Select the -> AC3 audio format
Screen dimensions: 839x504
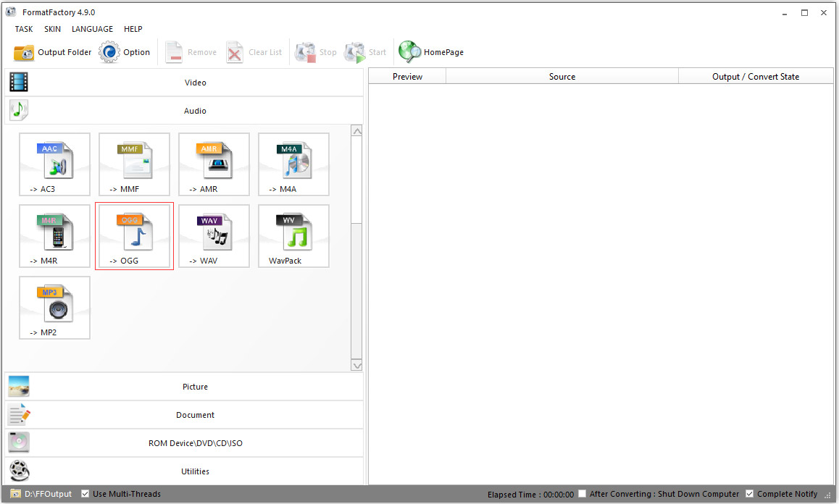pos(54,164)
